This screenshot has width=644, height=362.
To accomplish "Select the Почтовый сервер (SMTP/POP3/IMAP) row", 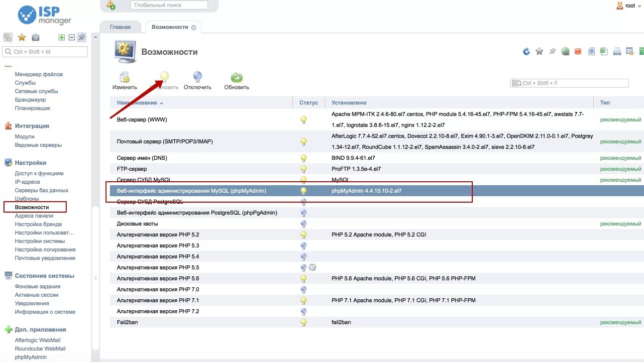I will click(377, 141).
